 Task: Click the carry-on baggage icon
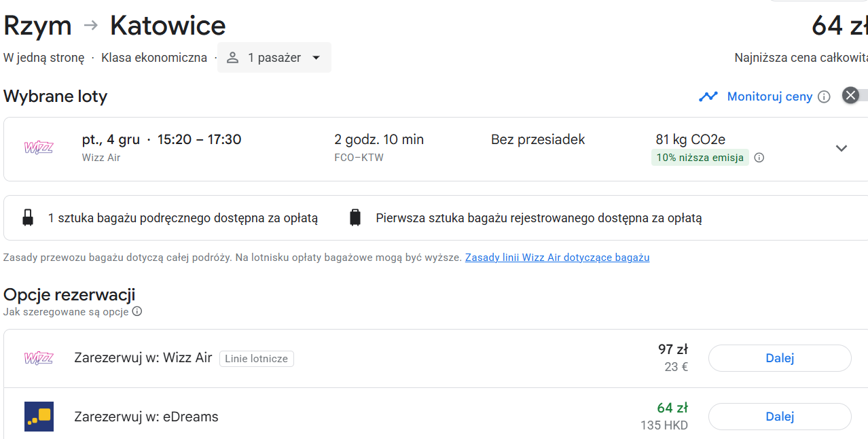[x=28, y=218]
